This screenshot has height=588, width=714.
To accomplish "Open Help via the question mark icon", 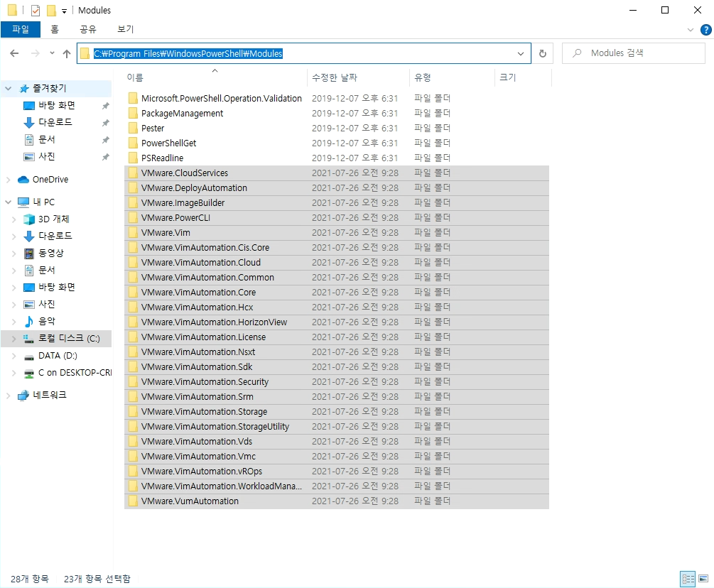I will coord(706,29).
